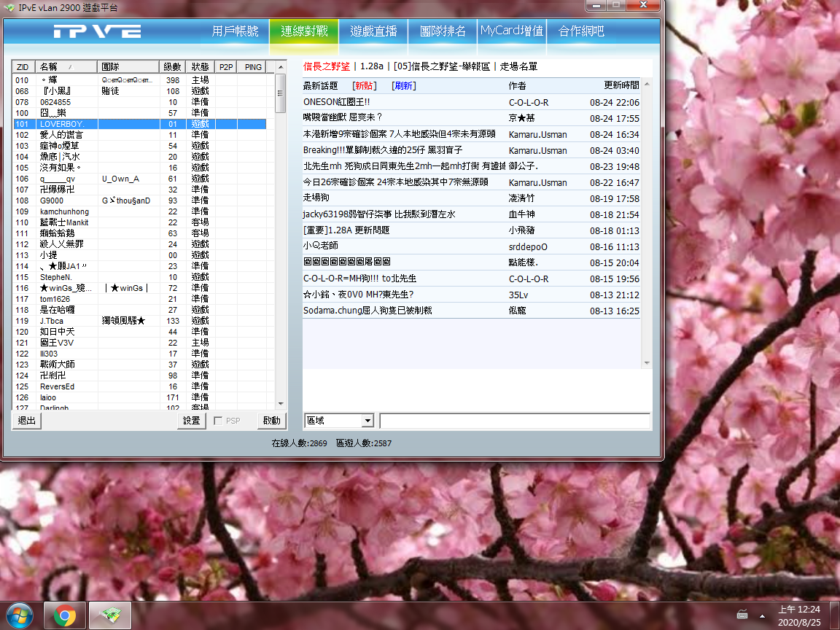
Task: Click the IPvE app icon in the taskbar
Action: coord(110,616)
